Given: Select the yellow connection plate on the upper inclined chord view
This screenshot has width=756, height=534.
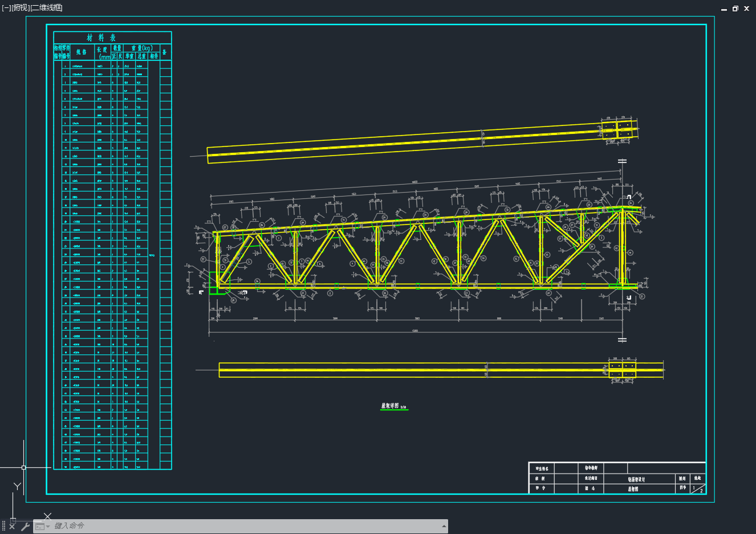Looking at the screenshot, I should (x=617, y=129).
